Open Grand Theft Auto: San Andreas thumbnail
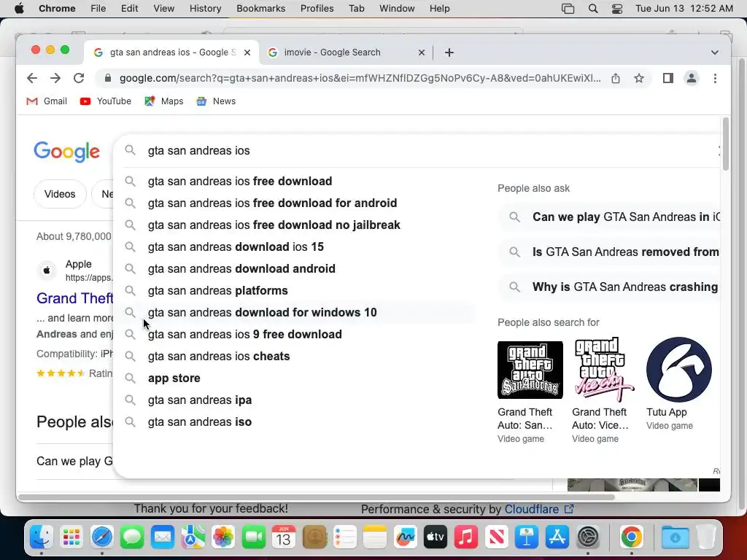 pyautogui.click(x=530, y=370)
